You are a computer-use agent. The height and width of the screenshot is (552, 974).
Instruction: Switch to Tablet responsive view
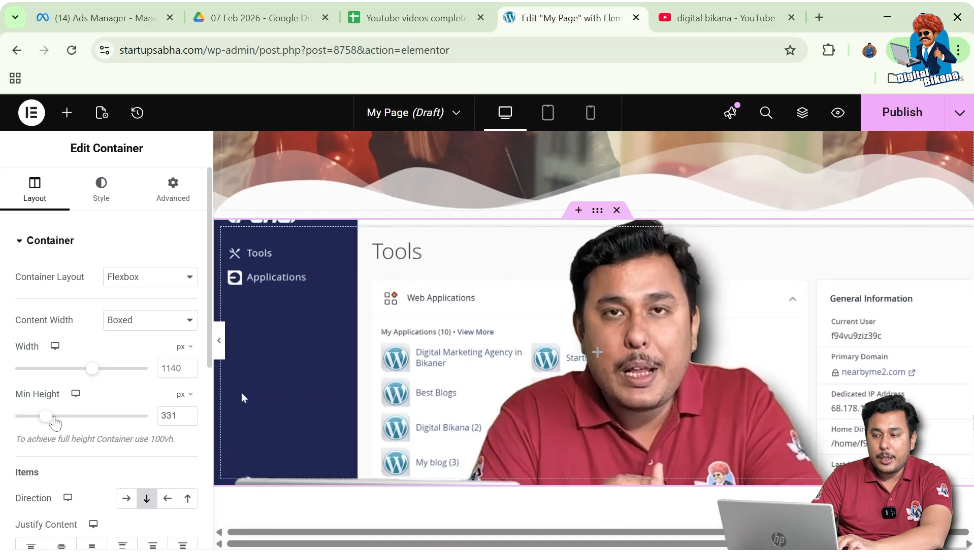548,113
